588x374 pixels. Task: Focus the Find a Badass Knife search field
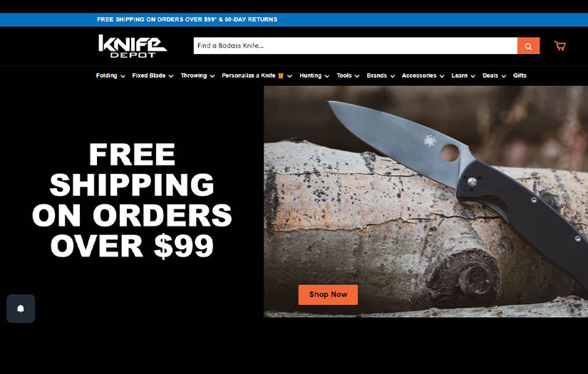(x=356, y=46)
